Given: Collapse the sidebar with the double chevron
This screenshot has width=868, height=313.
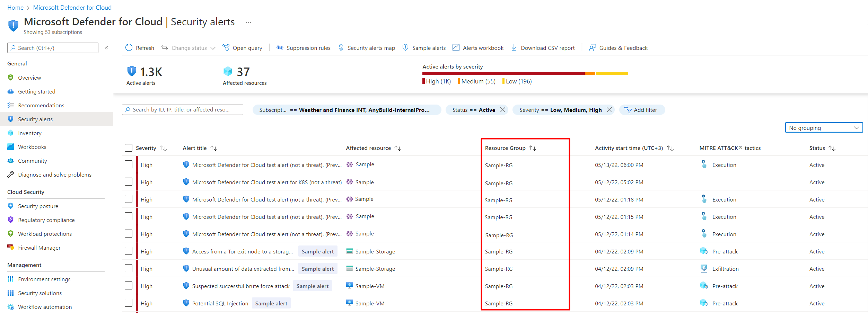Looking at the screenshot, I should pyautogui.click(x=106, y=48).
